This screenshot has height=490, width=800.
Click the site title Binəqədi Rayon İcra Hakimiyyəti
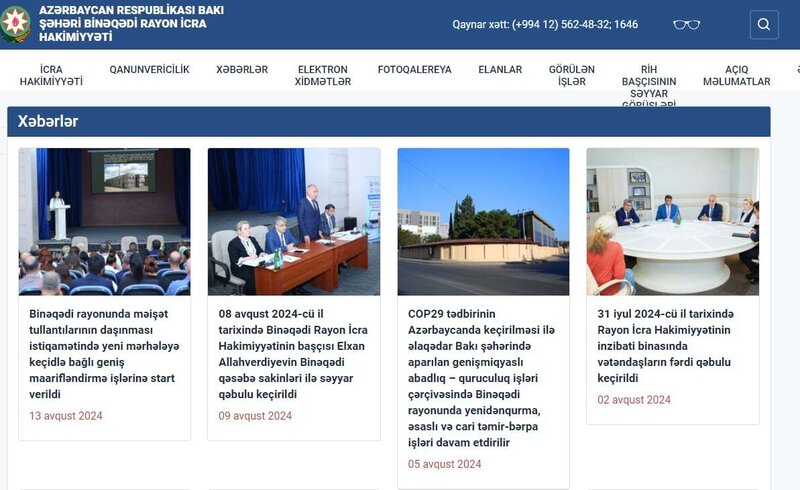[x=131, y=23]
